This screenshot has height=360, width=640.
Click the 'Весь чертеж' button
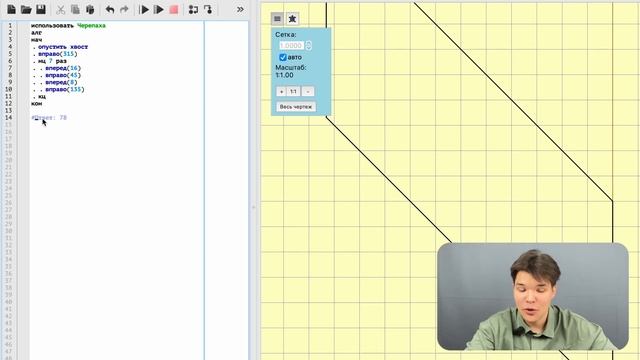coord(296,107)
